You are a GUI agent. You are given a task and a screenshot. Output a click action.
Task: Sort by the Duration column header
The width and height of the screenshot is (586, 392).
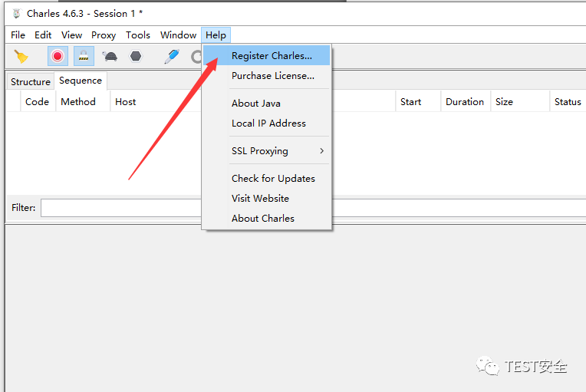pyautogui.click(x=465, y=101)
